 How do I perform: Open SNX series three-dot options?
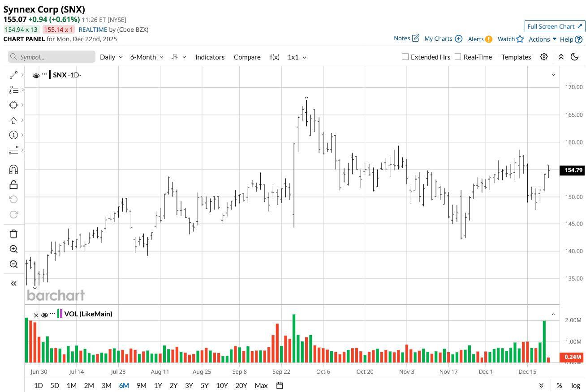44,74
